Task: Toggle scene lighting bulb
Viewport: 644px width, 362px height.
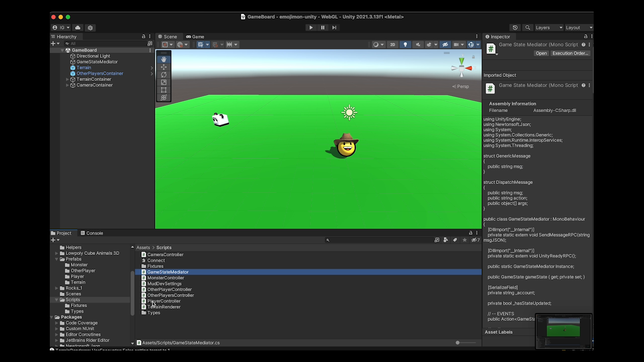Action: [405, 45]
